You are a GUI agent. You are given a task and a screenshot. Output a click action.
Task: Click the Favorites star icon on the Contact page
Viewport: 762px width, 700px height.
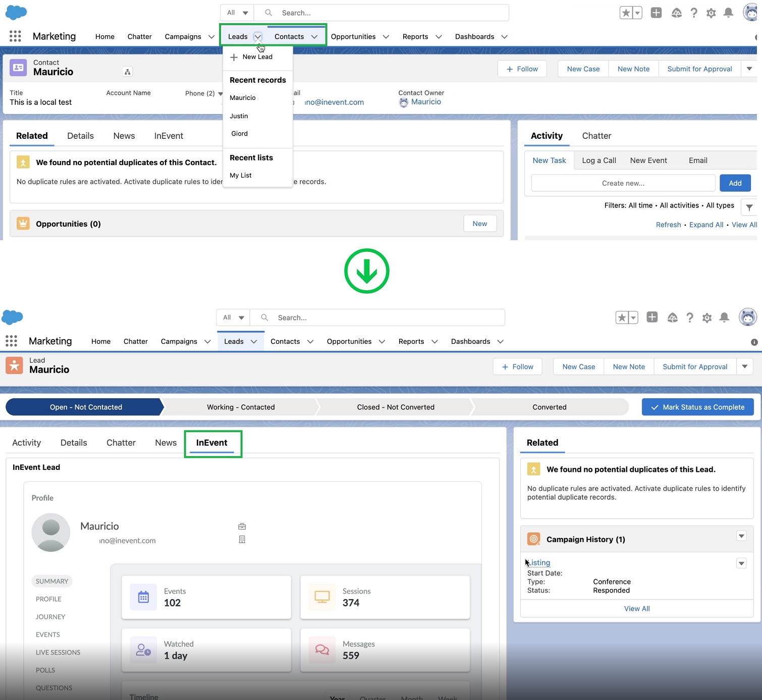[626, 13]
